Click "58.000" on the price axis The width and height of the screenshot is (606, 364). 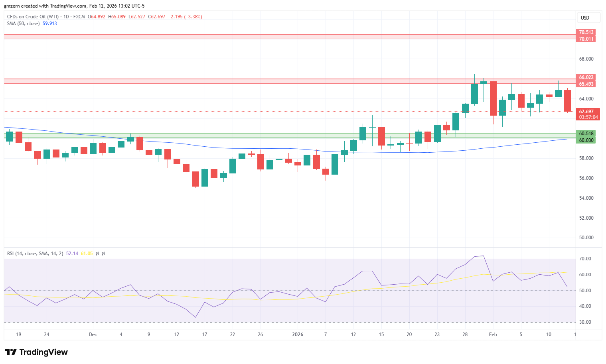click(x=586, y=158)
